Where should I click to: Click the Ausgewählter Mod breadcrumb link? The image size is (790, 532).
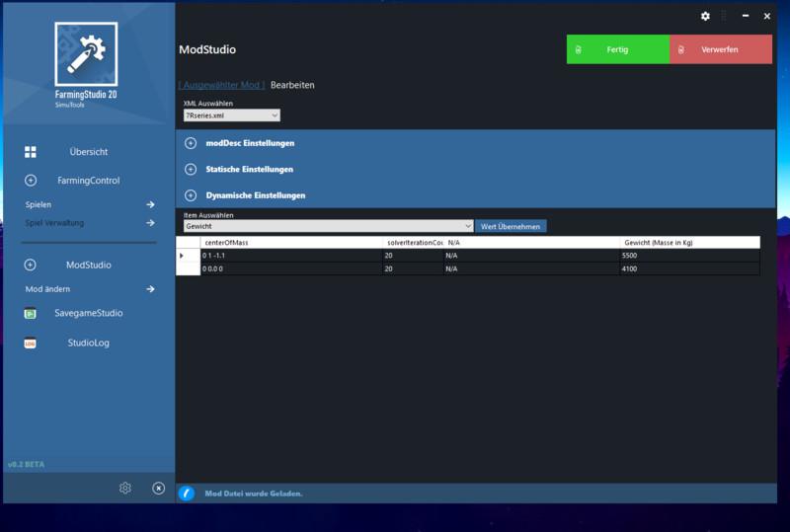click(221, 85)
